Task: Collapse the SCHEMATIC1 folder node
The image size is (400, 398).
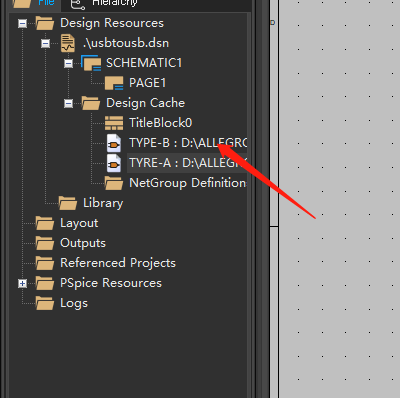Action: pos(68,63)
